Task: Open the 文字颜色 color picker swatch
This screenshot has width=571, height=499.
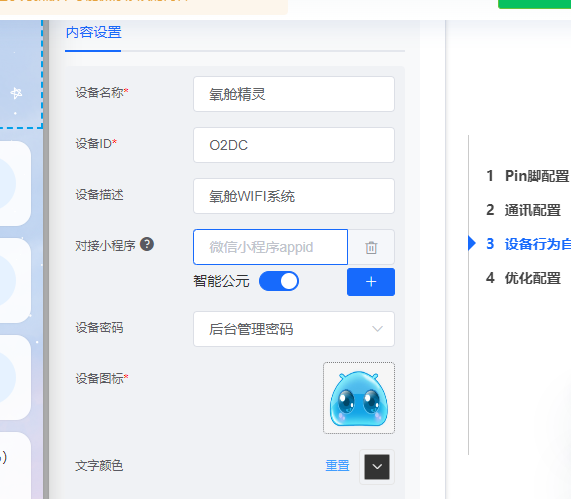Action: click(377, 467)
